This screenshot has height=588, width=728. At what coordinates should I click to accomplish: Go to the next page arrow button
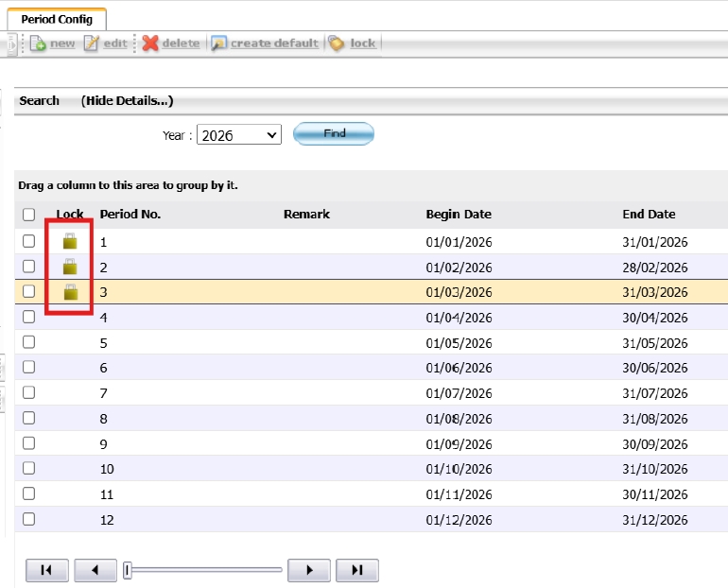point(308,569)
